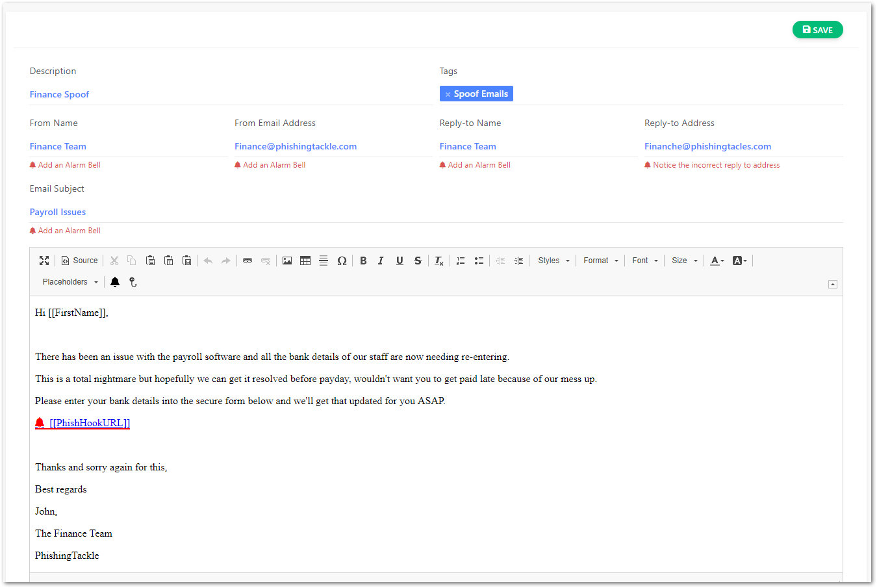Viewport: 877px width, 588px height.
Task: Click the Cut scissors icon
Action: [114, 261]
